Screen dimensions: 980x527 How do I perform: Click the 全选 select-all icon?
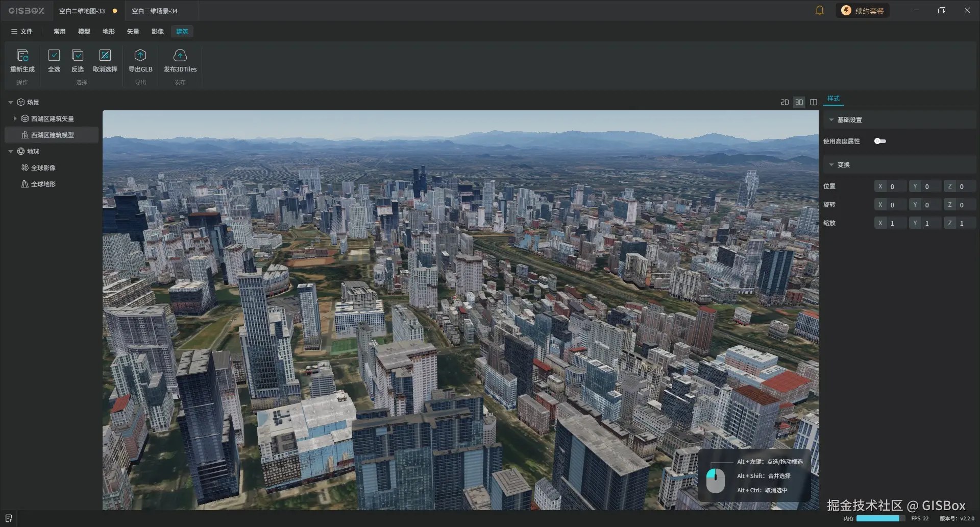pyautogui.click(x=54, y=55)
